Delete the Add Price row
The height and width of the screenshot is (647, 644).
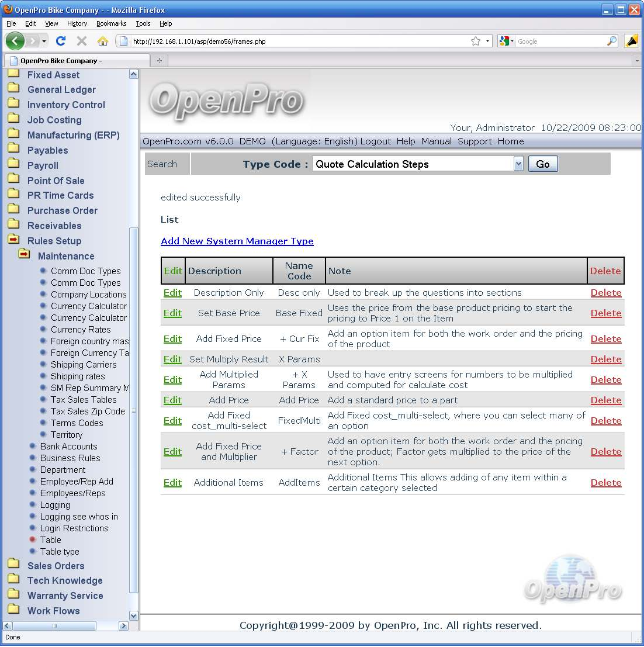click(605, 400)
